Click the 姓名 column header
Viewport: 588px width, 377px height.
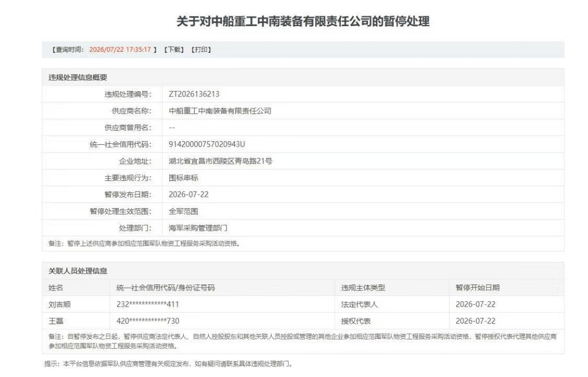coord(56,288)
